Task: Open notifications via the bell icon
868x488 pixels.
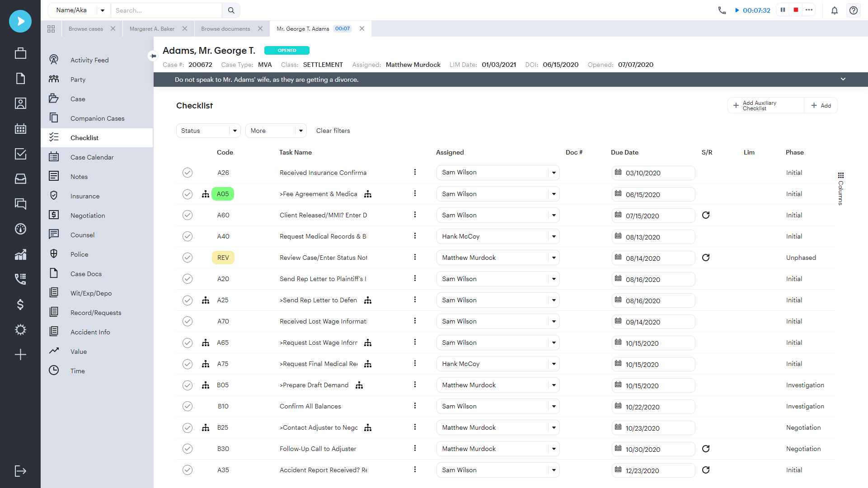Action: click(x=834, y=10)
